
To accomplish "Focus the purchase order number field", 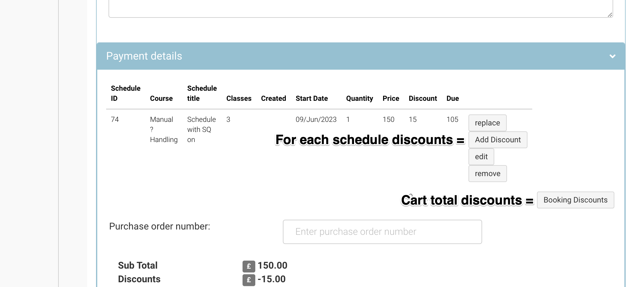I will pos(382,232).
